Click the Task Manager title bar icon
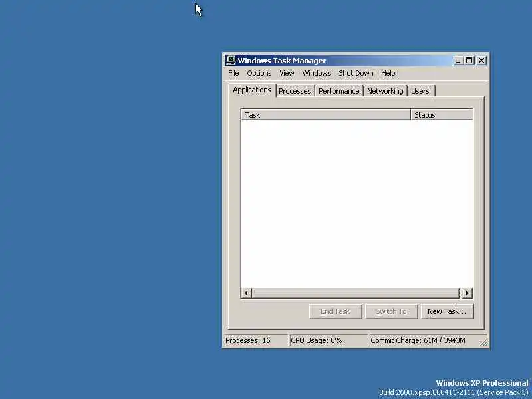The height and width of the screenshot is (399, 532). coord(231,61)
